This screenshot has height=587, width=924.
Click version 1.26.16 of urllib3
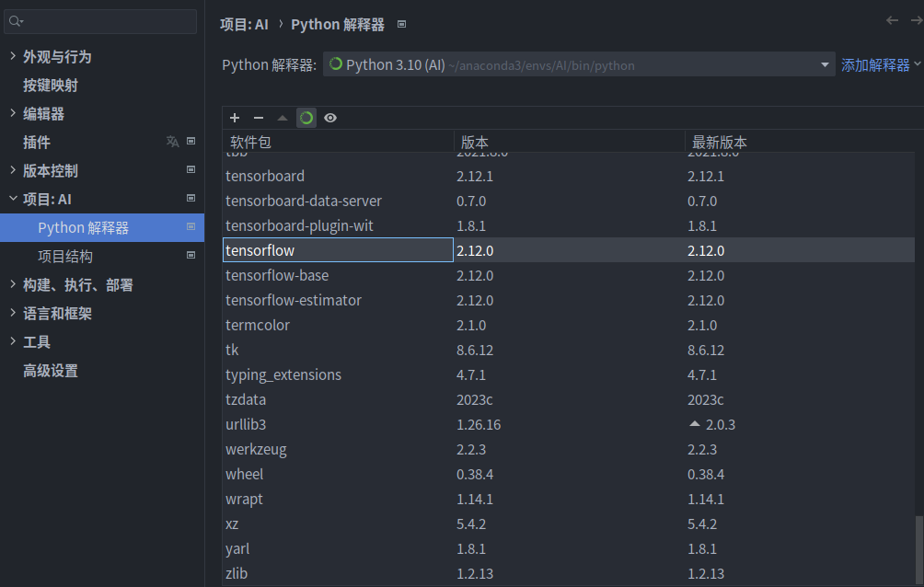click(479, 424)
